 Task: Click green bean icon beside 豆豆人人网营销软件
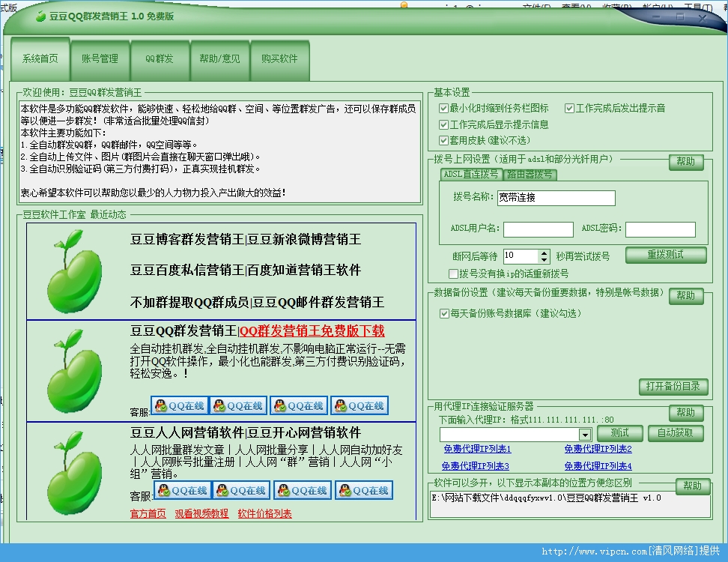[74, 472]
